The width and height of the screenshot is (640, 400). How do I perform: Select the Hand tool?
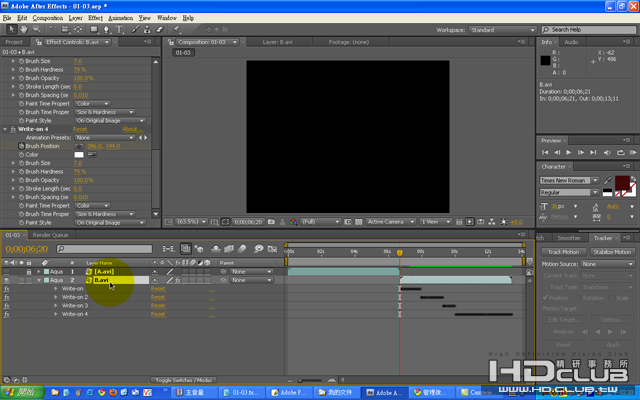click(x=24, y=29)
